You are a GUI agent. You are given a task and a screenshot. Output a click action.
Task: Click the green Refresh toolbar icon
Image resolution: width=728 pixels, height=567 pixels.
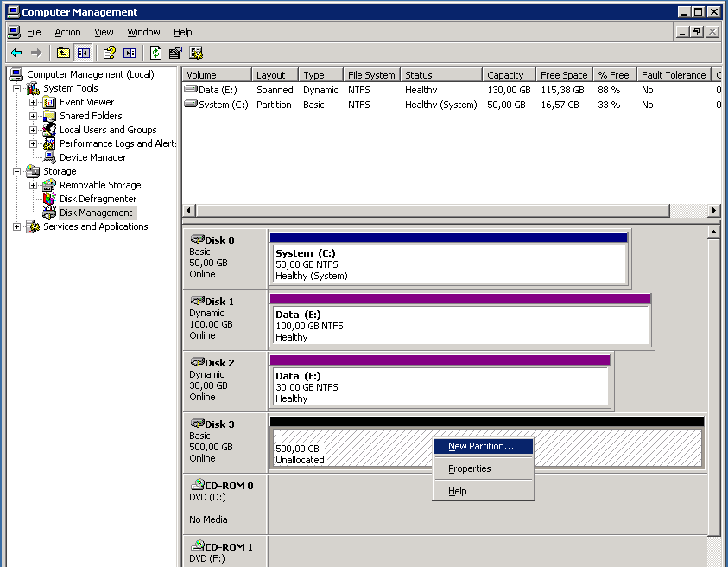[x=156, y=53]
